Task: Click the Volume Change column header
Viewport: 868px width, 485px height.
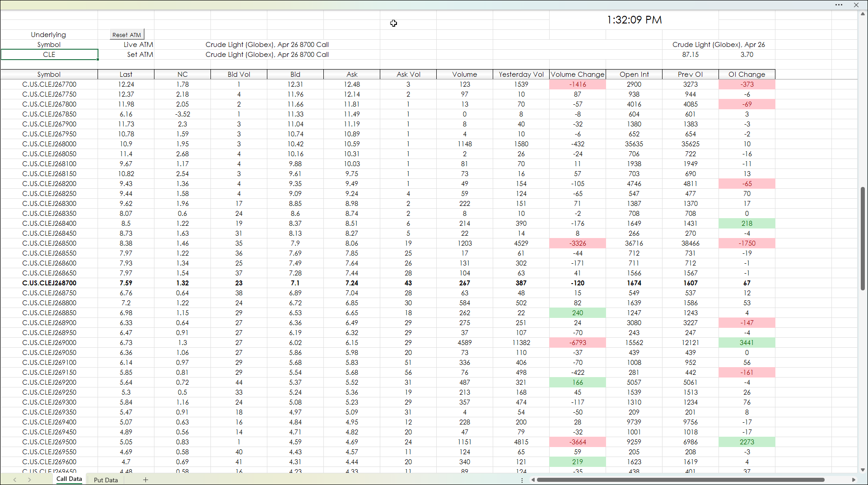Action: [577, 75]
